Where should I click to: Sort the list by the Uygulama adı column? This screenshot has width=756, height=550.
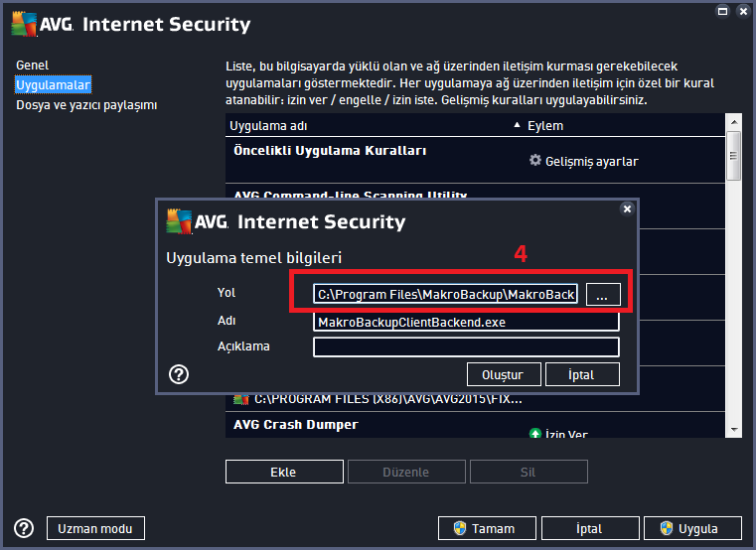[268, 126]
